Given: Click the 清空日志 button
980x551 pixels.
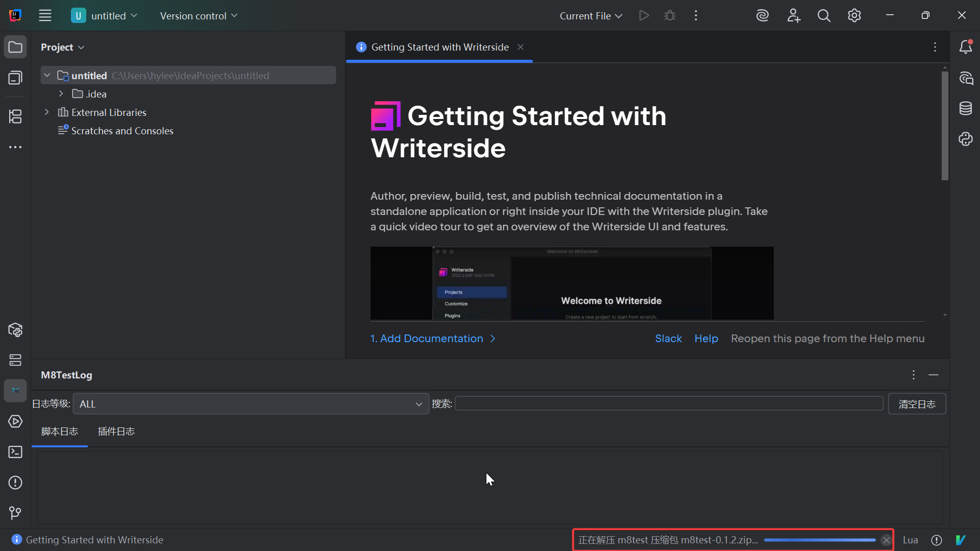Looking at the screenshot, I should pyautogui.click(x=917, y=404).
